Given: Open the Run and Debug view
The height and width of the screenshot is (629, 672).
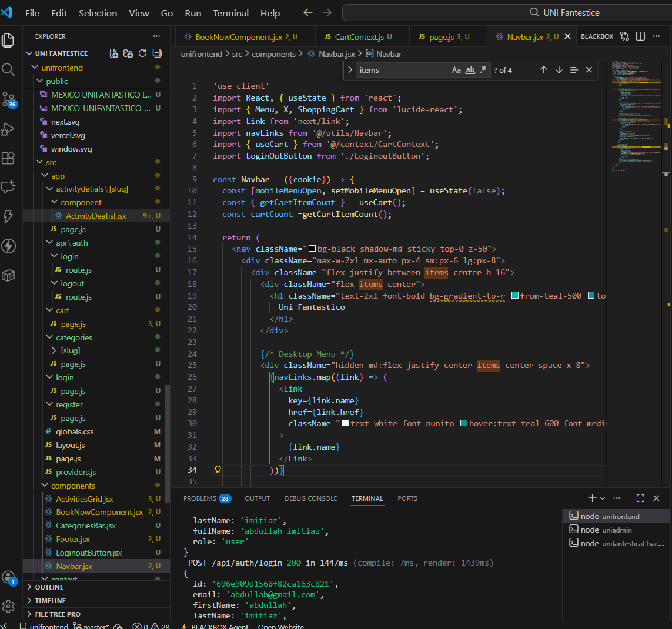Looking at the screenshot, I should [8, 129].
